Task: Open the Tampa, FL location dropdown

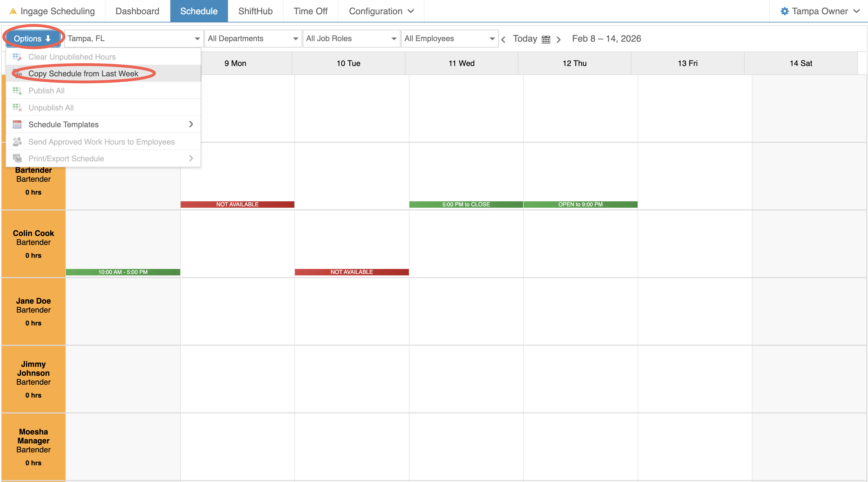Action: coord(133,39)
